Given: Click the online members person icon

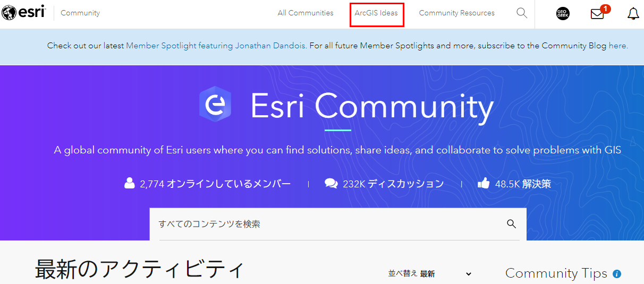Looking at the screenshot, I should click(130, 184).
